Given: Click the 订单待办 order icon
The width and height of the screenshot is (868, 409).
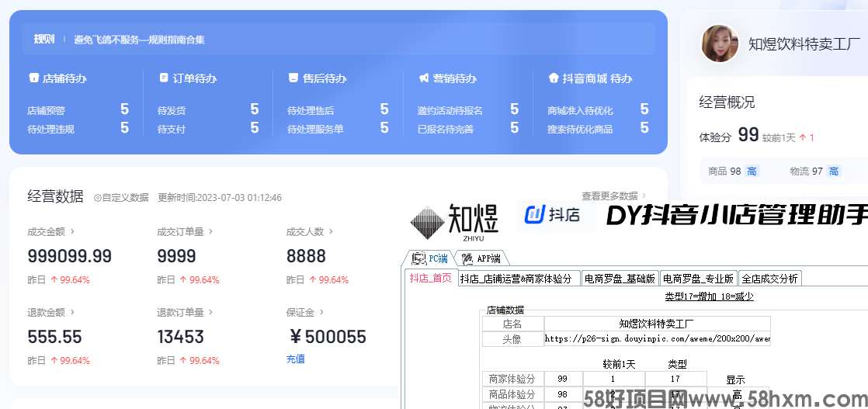Looking at the screenshot, I should pyautogui.click(x=163, y=78).
